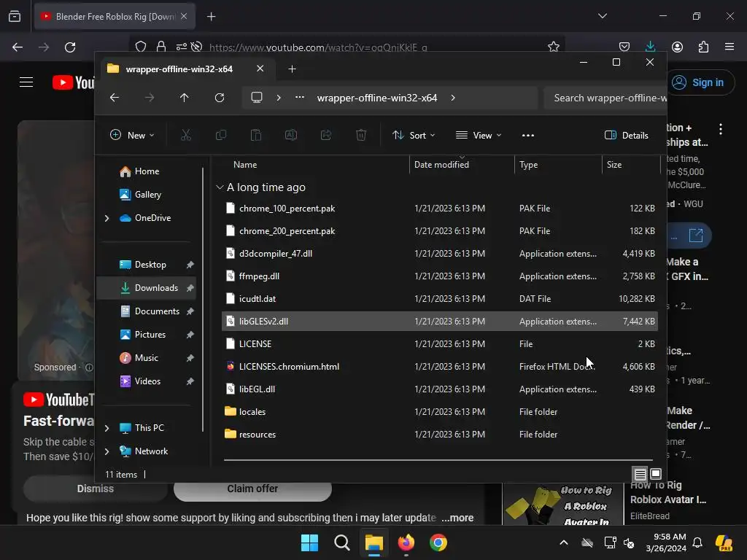The image size is (747, 560).
Task: Select Downloads in navigation pane
Action: coord(146,287)
